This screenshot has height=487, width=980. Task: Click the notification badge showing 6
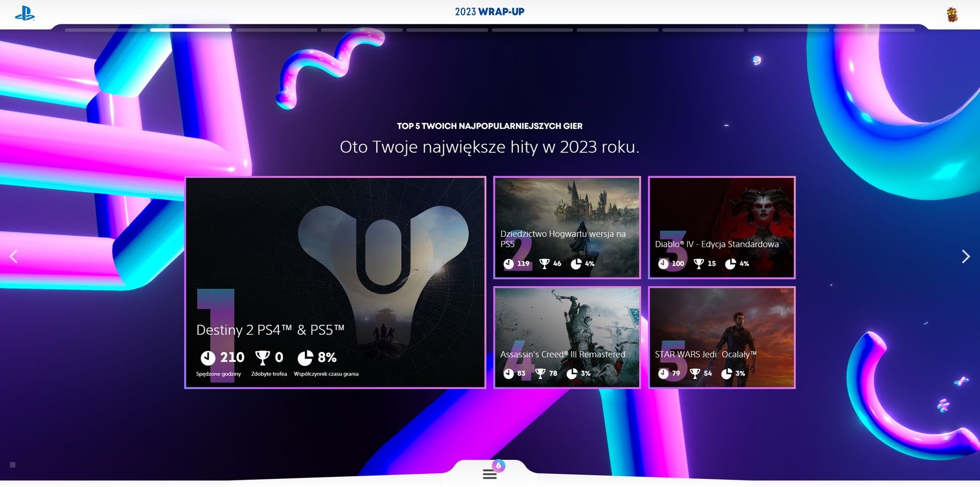coord(498,466)
